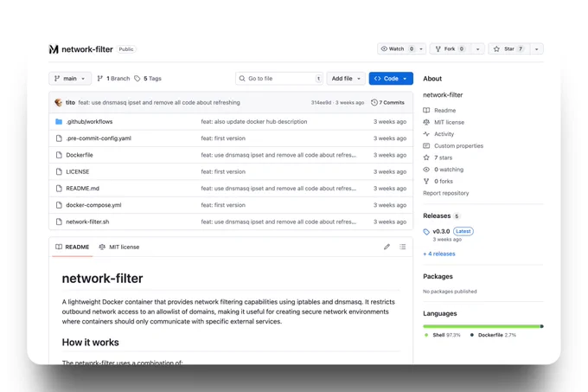Star the network-filter repository
The image size is (588, 392).
[x=509, y=48]
